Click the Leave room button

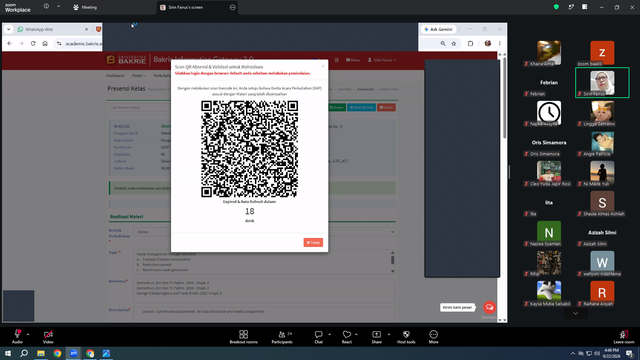click(624, 337)
